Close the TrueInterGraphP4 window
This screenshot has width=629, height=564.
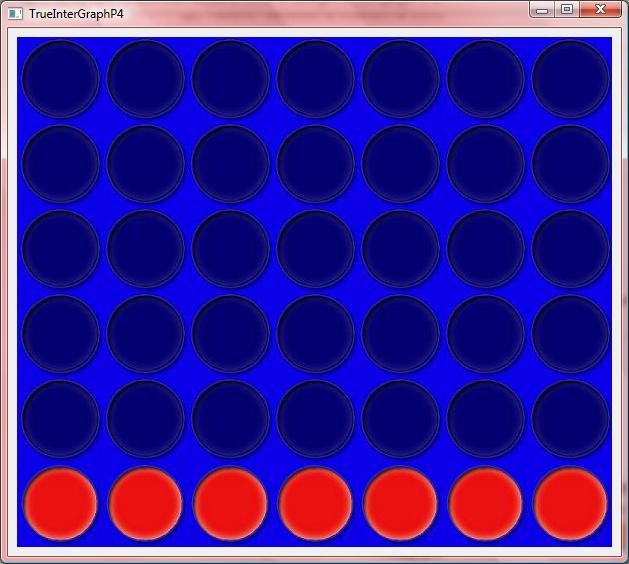[x=600, y=10]
